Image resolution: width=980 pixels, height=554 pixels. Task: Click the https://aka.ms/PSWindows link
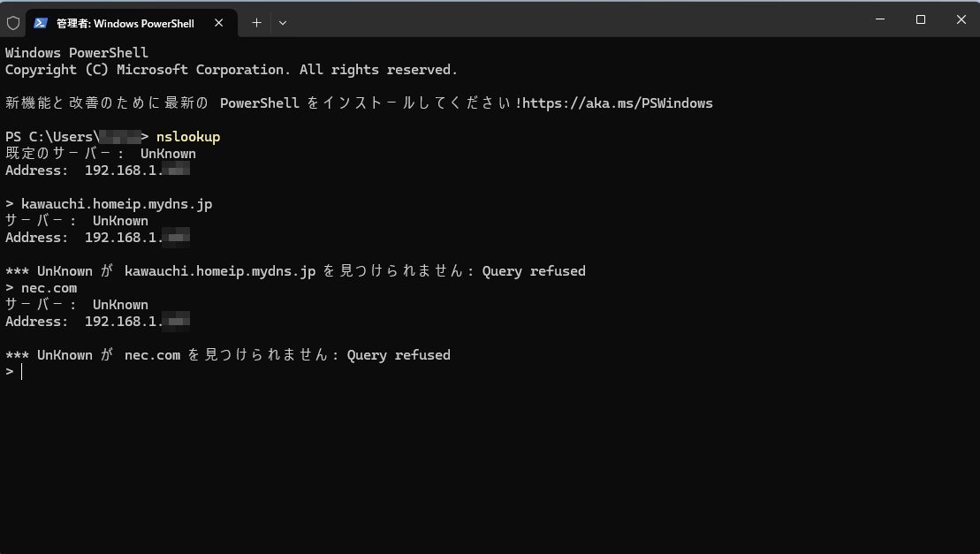coord(618,103)
